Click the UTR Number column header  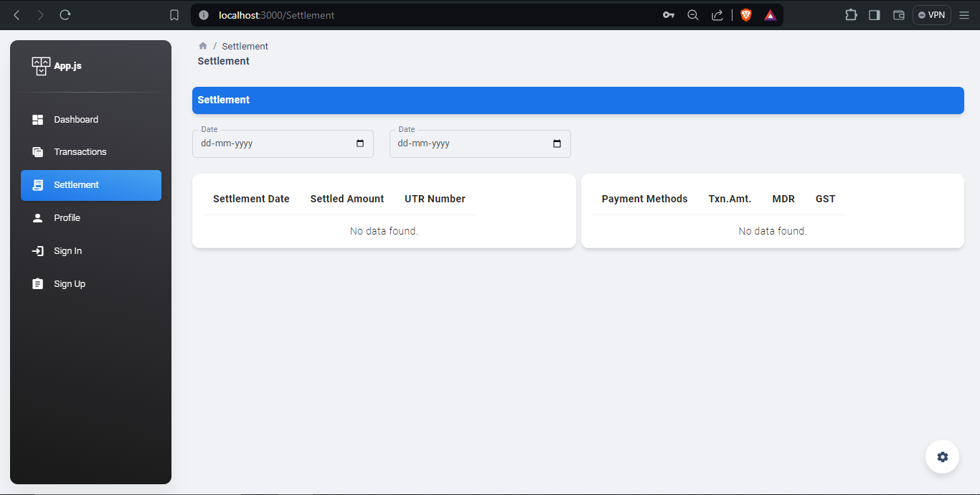435,199
